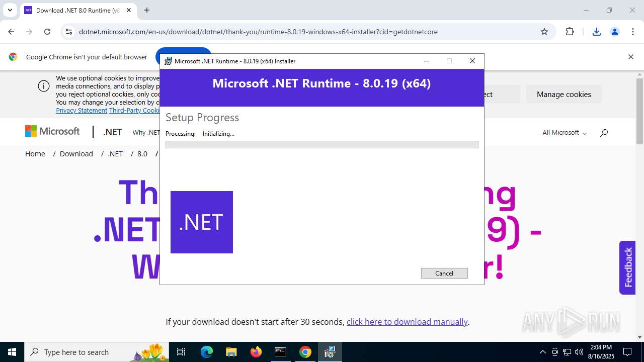The height and width of the screenshot is (362, 644).
Task: Open the notification center icon
Action: pos(627,352)
